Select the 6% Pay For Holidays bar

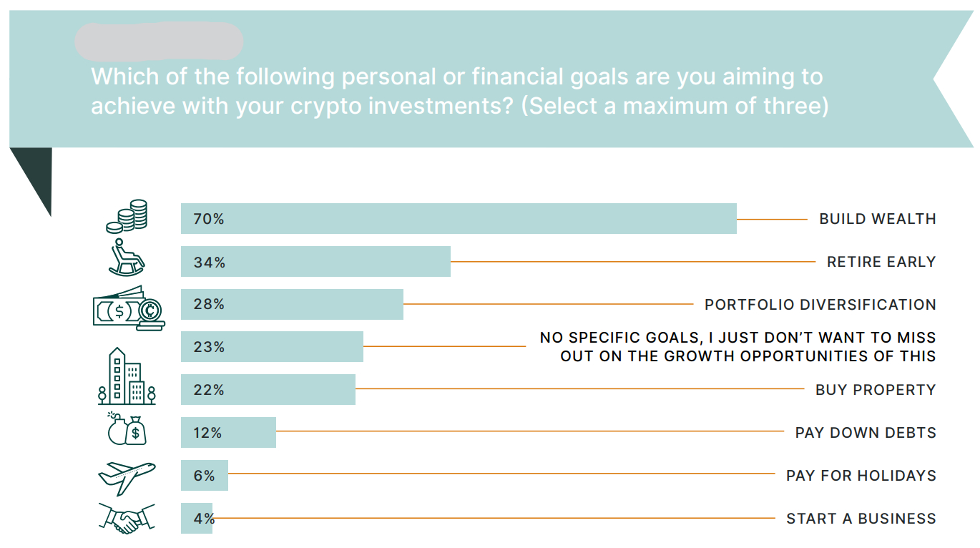point(205,475)
